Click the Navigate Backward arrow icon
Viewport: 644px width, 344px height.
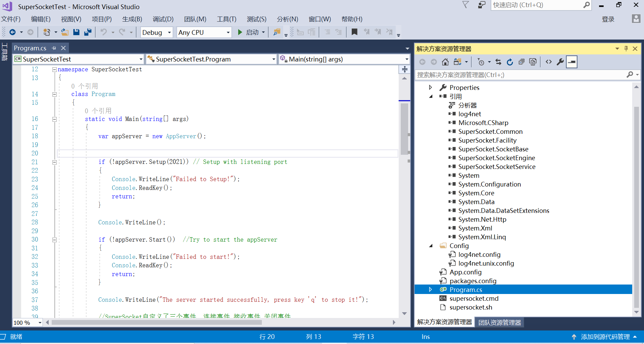[x=13, y=32]
